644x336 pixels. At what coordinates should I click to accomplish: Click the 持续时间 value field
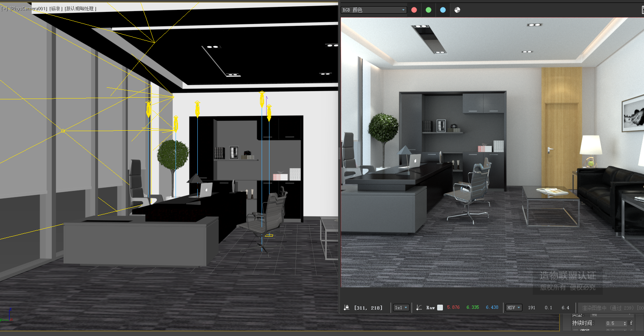614,323
